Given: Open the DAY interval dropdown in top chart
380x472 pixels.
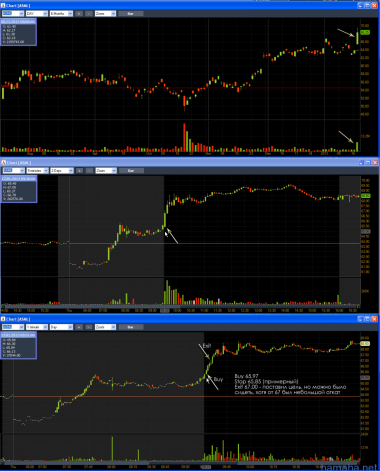Looking at the screenshot, I should pyautogui.click(x=37, y=14).
